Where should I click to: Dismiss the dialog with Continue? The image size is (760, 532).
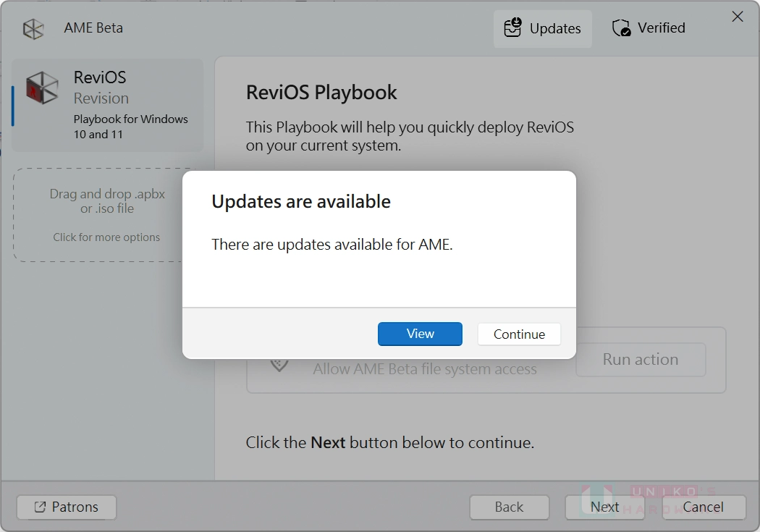[x=519, y=334]
